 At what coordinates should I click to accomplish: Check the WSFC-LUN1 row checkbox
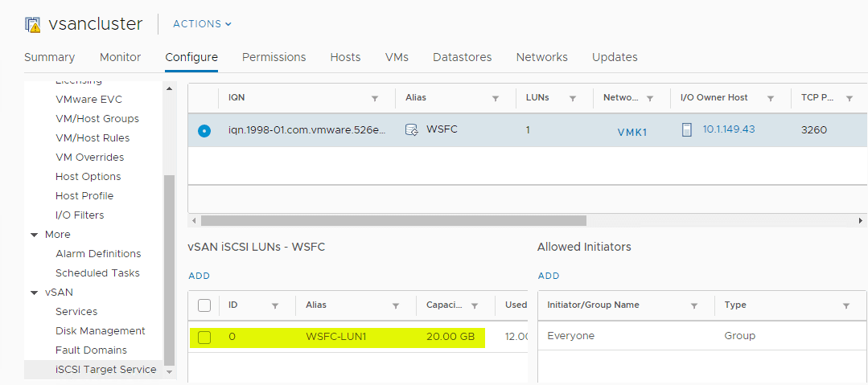pos(204,337)
